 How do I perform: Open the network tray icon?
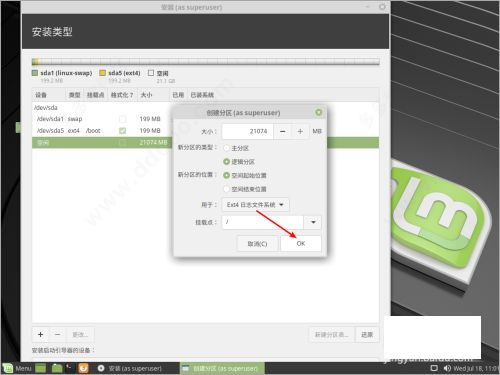434,368
